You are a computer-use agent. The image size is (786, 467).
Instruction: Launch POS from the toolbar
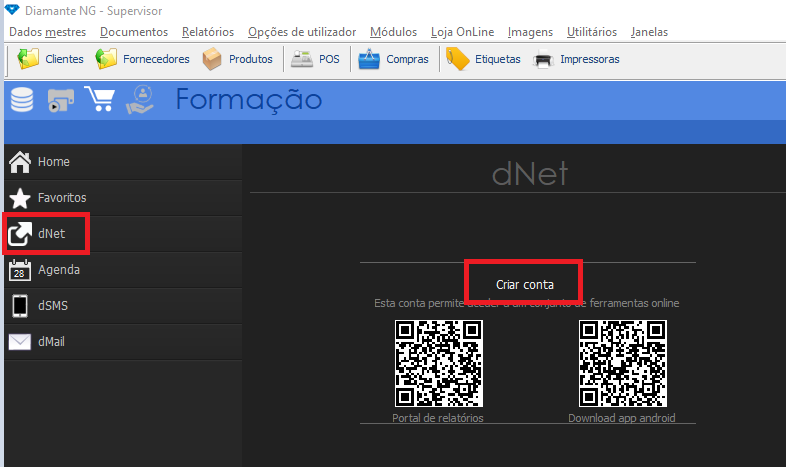point(315,59)
